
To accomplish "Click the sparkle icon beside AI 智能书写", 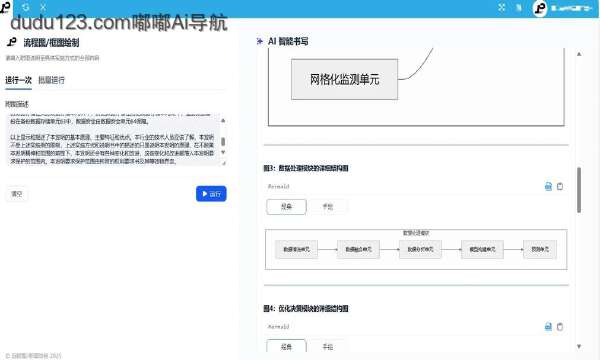I will point(260,41).
